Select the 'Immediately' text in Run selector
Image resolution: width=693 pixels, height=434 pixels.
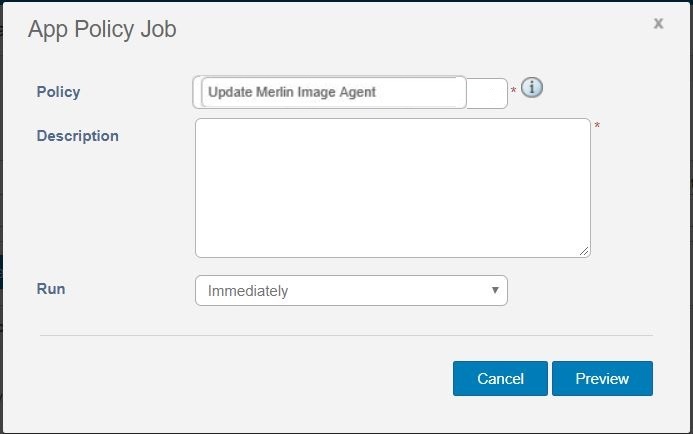(248, 291)
